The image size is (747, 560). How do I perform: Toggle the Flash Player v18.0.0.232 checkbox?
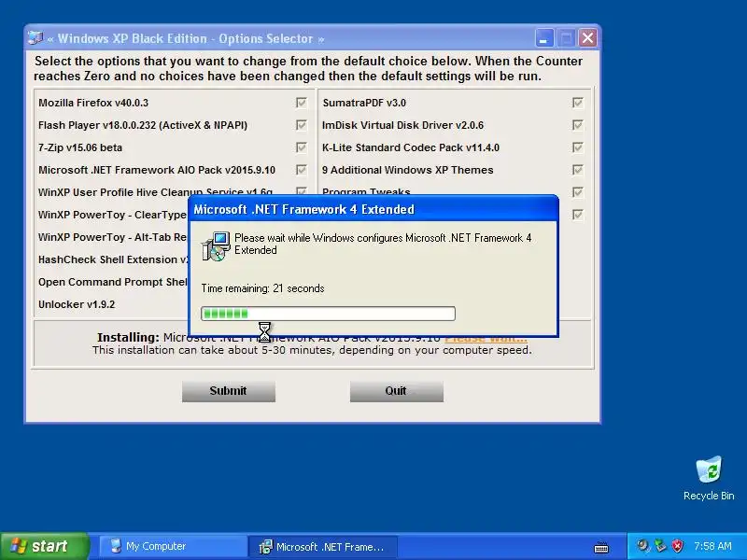pyautogui.click(x=301, y=125)
